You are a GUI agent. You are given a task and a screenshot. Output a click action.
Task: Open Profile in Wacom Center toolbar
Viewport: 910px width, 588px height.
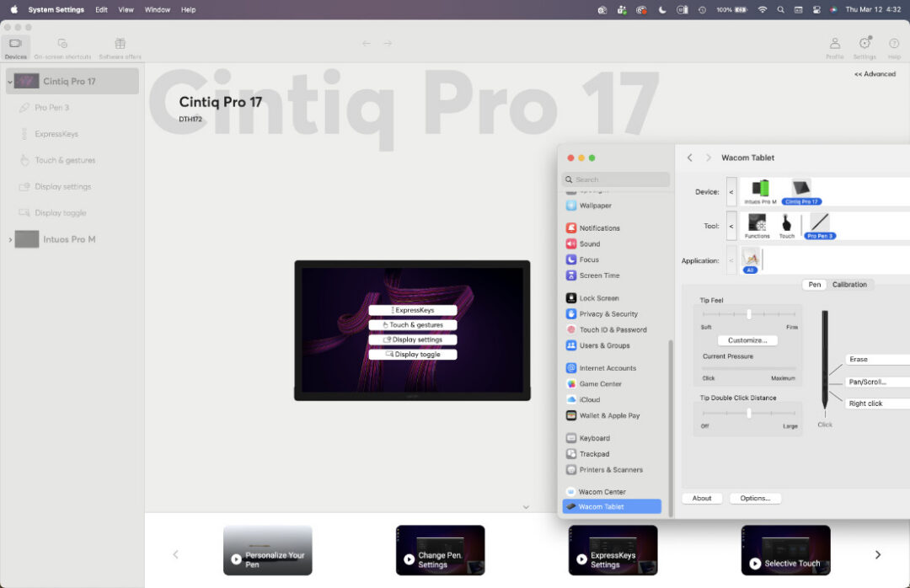pos(834,48)
